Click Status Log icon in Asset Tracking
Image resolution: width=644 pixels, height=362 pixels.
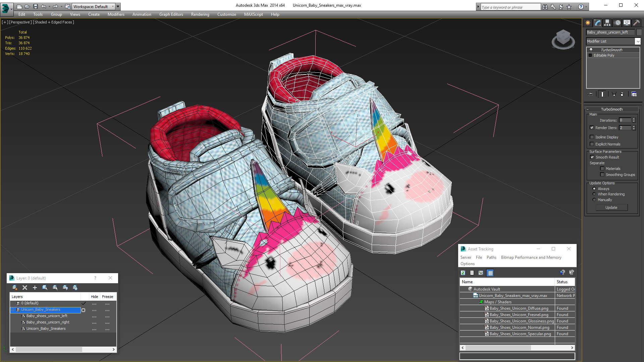click(x=472, y=273)
